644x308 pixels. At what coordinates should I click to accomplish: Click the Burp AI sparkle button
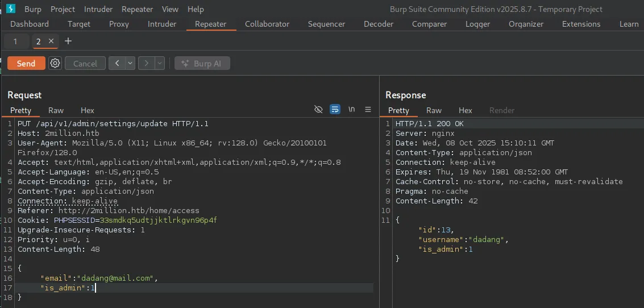(x=202, y=64)
